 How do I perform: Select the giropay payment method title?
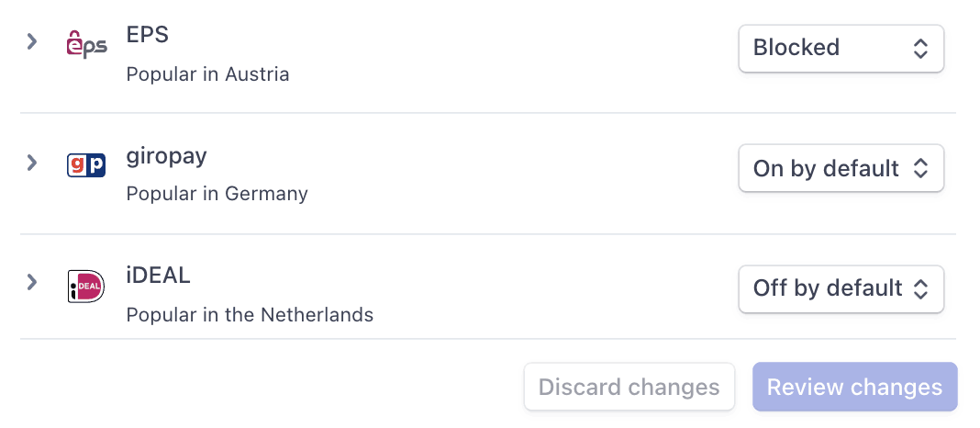coord(166,156)
